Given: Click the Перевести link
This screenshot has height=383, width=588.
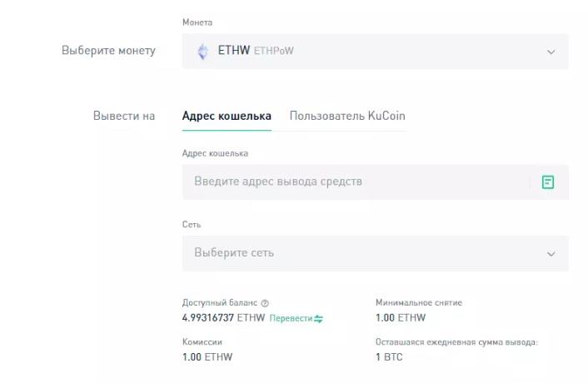Looking at the screenshot, I should point(291,318).
